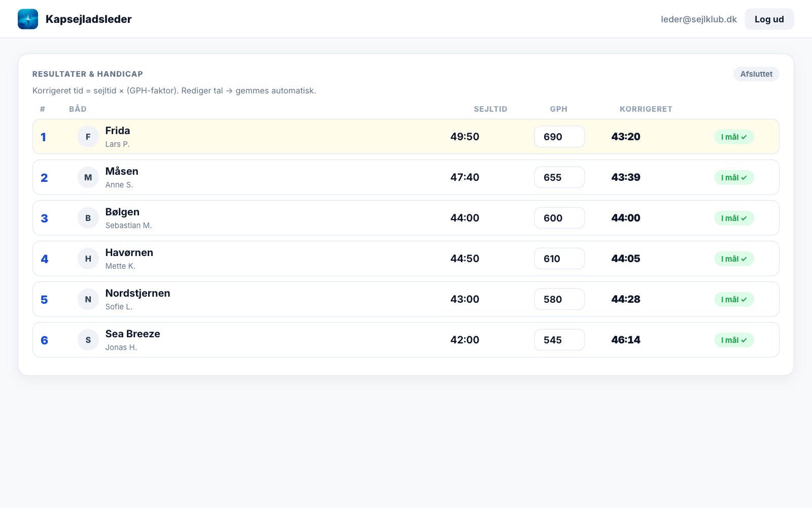Viewport: 812px width, 508px height.
Task: Click Sea Breeze's S avatar icon
Action: [88, 340]
